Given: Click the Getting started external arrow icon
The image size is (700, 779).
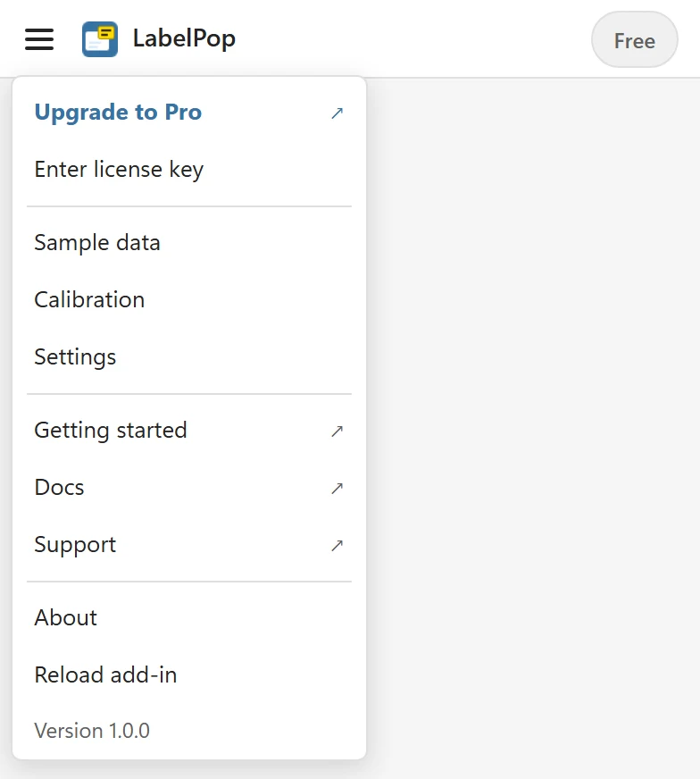Looking at the screenshot, I should [337, 431].
